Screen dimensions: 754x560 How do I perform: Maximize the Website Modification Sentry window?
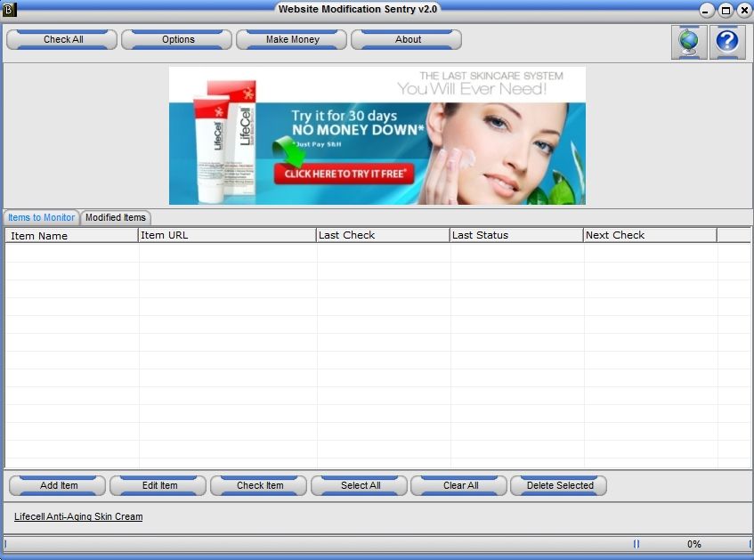(x=726, y=10)
